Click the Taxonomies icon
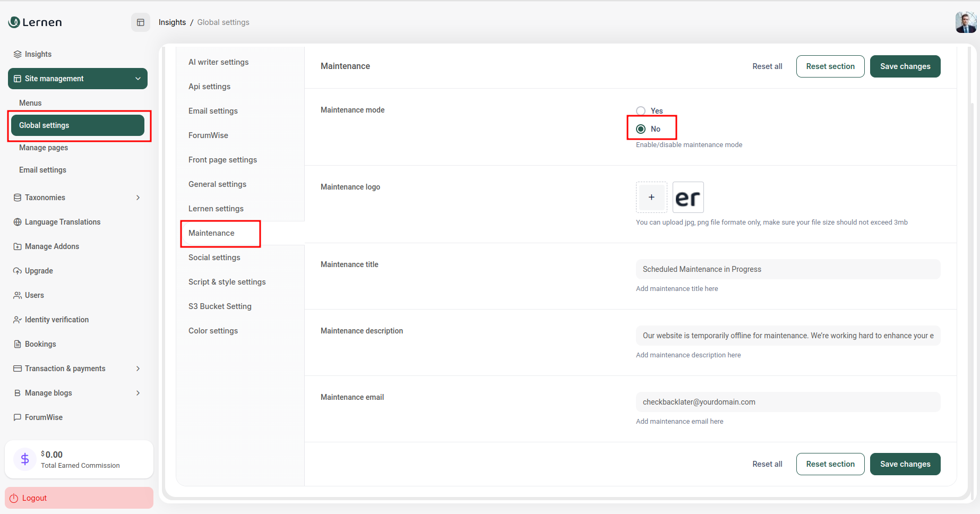The height and width of the screenshot is (514, 980). pos(16,197)
